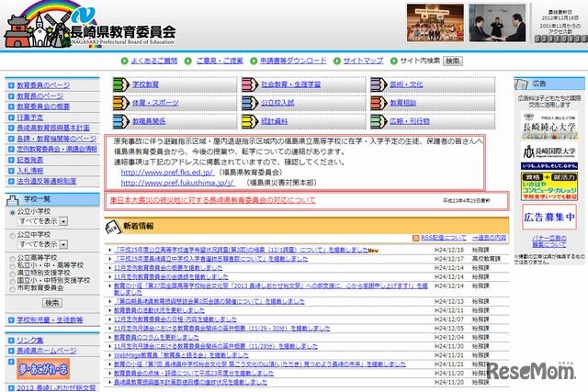
Task: Open the 統計資料 category
Action: click(x=274, y=121)
